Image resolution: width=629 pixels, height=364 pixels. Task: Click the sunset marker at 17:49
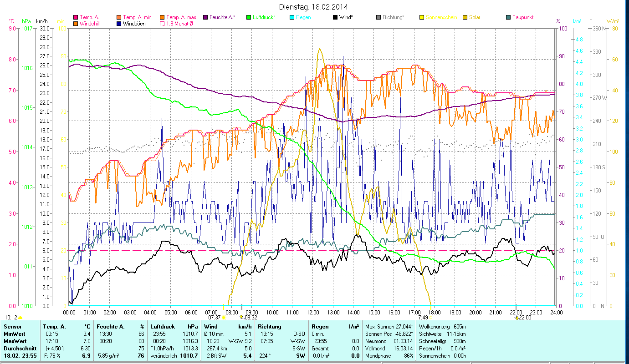pyautogui.click(x=431, y=318)
